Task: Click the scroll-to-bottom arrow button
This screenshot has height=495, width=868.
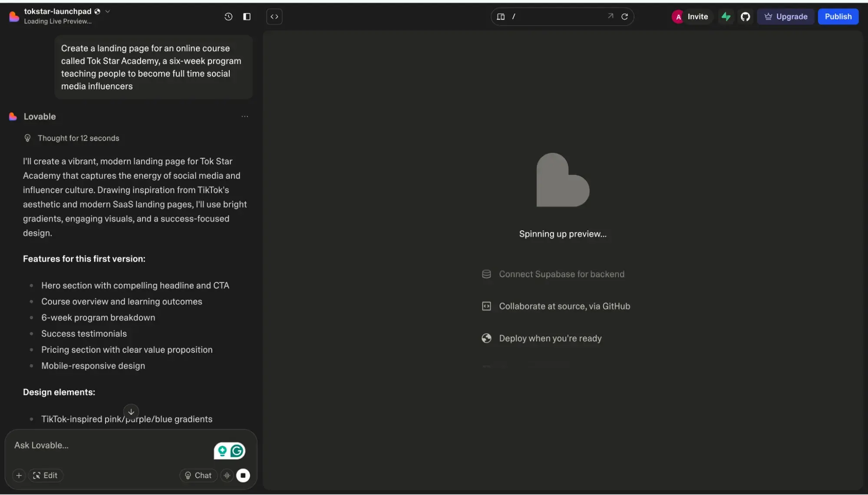Action: (131, 412)
